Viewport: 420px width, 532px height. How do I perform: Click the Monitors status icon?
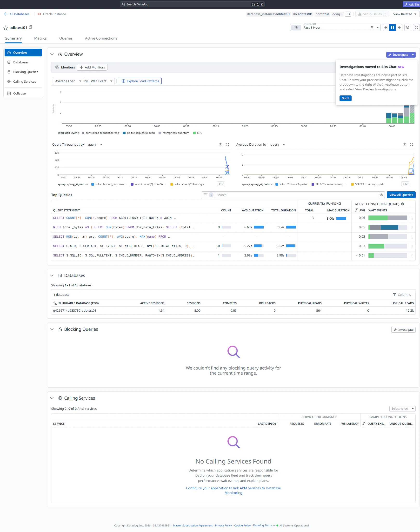57,67
